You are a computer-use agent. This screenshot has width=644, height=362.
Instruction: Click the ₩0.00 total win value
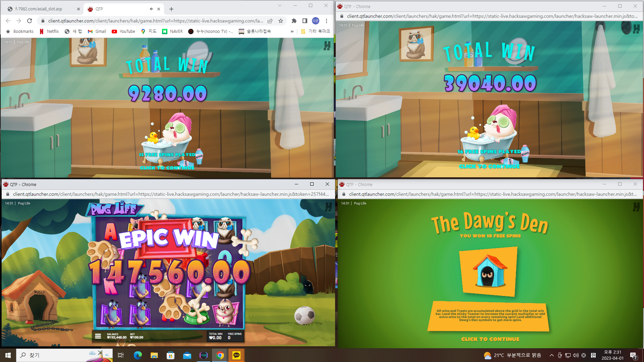[215, 338]
